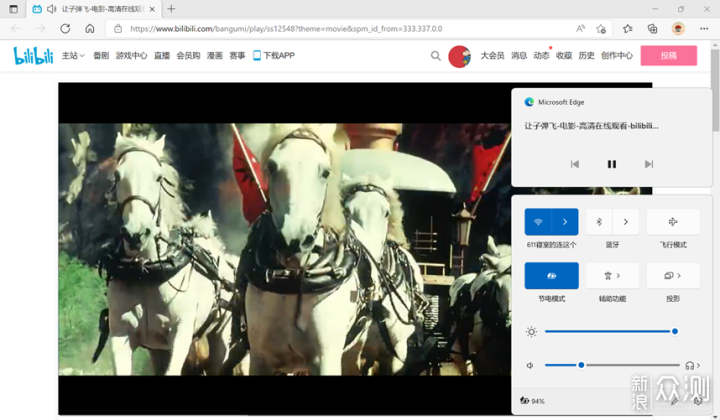Screen dimensions: 720x420
Task: Expand Bluetooth devices list
Action: [x=625, y=222]
